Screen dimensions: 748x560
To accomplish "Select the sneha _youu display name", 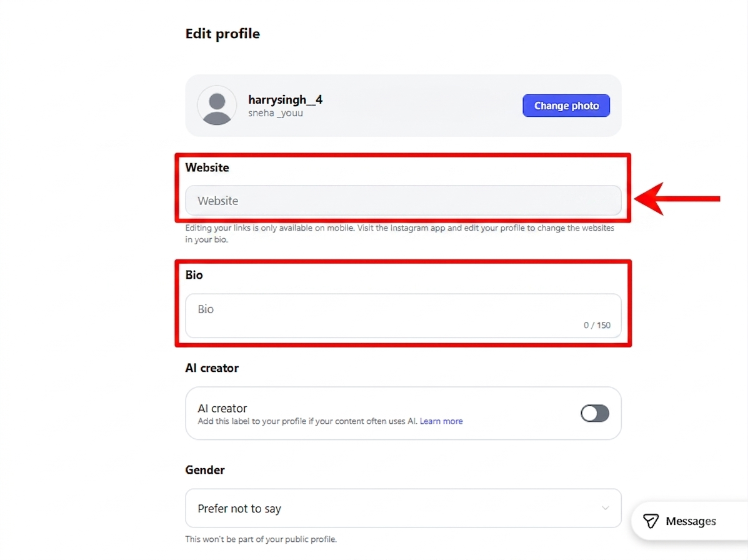I will (x=275, y=113).
